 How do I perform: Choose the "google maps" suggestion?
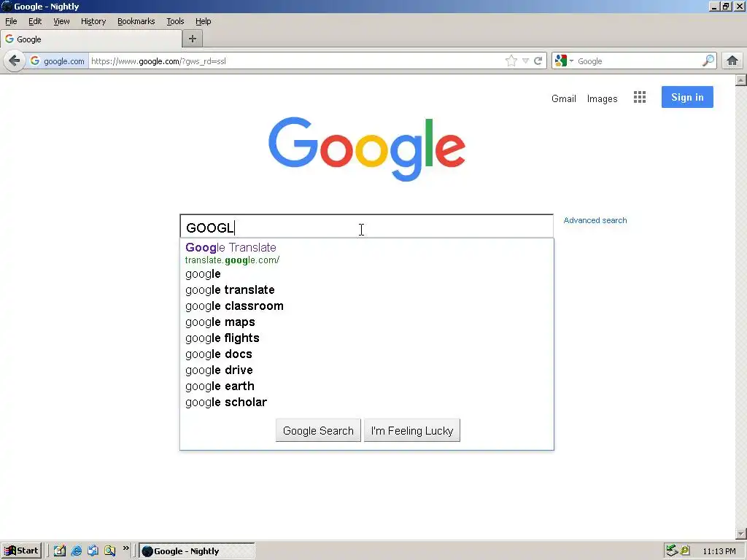367,322
